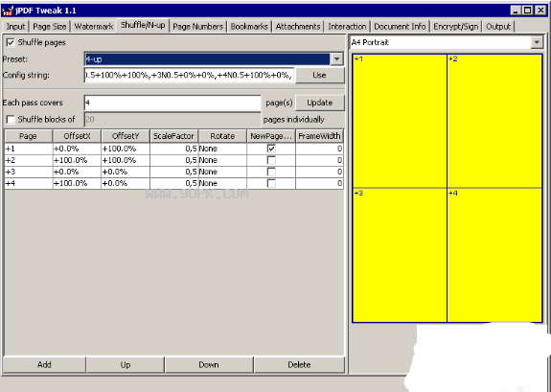Switch to the Output tab

[498, 27]
